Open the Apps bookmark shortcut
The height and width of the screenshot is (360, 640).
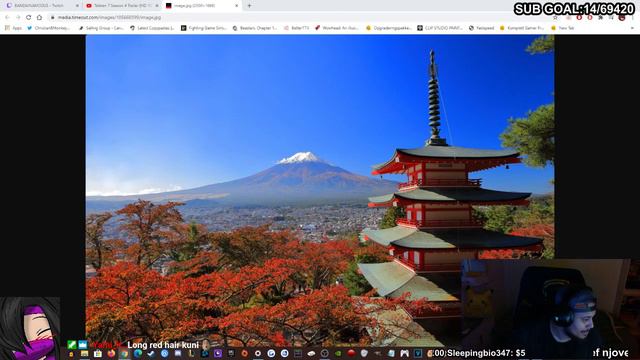pyautogui.click(x=13, y=28)
